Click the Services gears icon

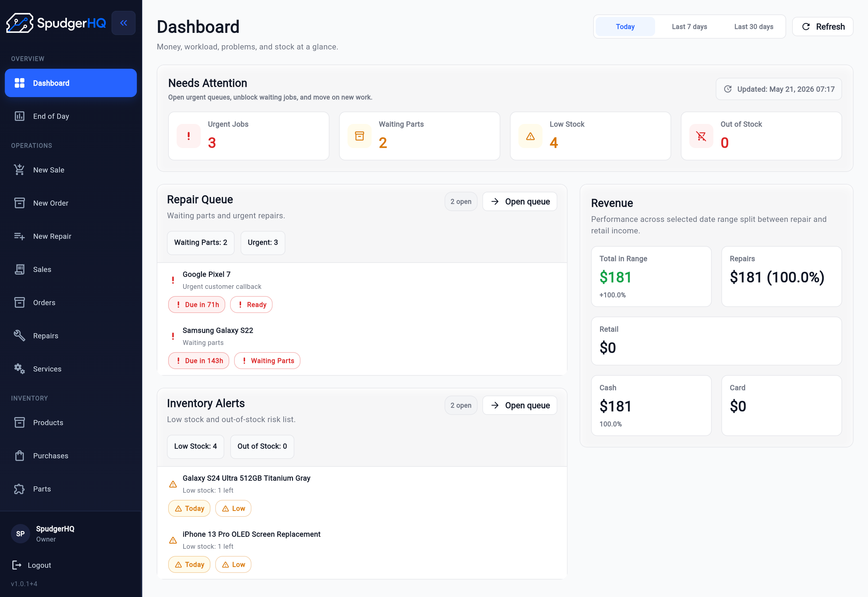[19, 369]
